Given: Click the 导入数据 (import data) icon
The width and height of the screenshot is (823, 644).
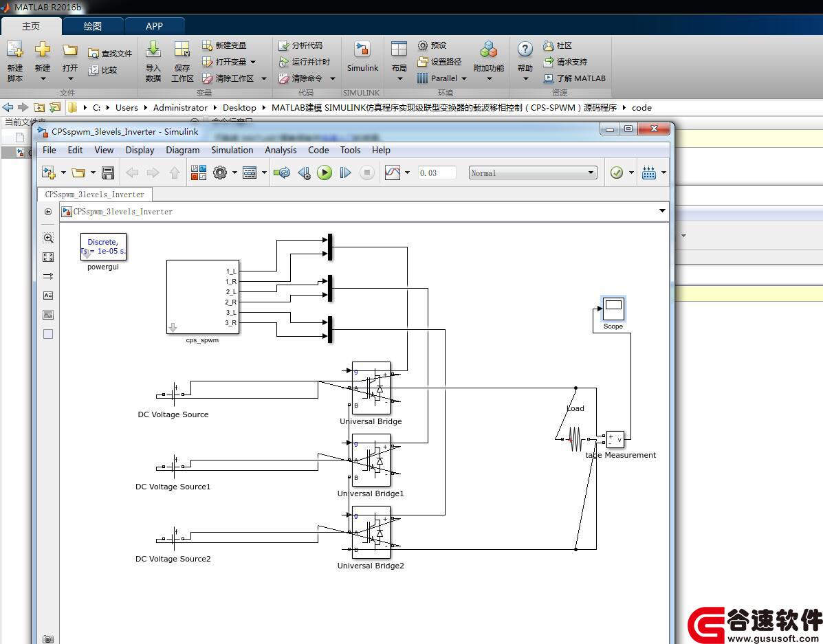Looking at the screenshot, I should pyautogui.click(x=153, y=50).
